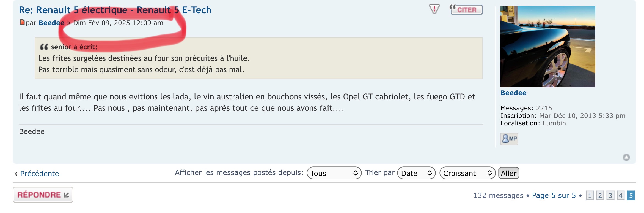644x213 pixels.
Task: Click the report post warning icon
Action: coord(434,9)
